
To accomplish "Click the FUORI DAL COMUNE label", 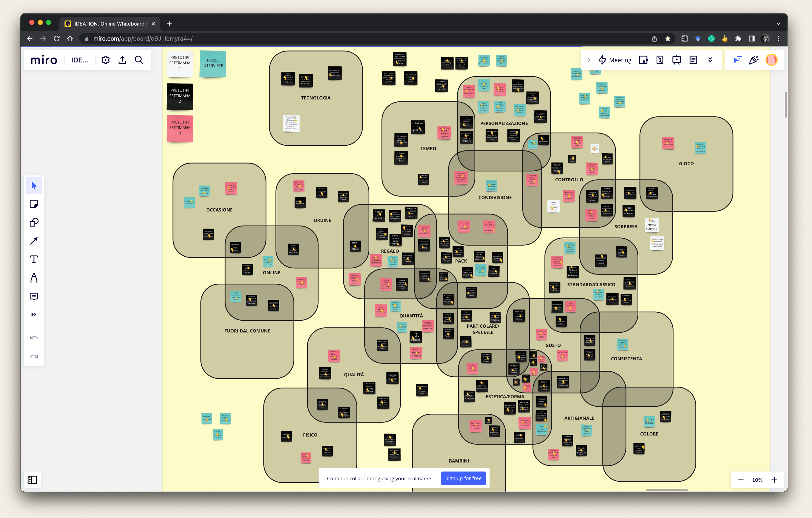I will [x=247, y=331].
